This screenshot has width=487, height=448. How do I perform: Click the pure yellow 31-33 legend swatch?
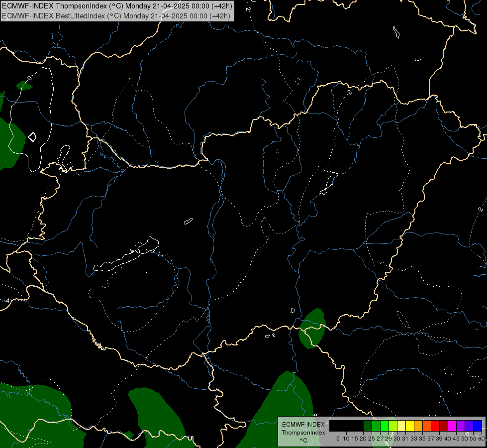pyautogui.click(x=410, y=426)
